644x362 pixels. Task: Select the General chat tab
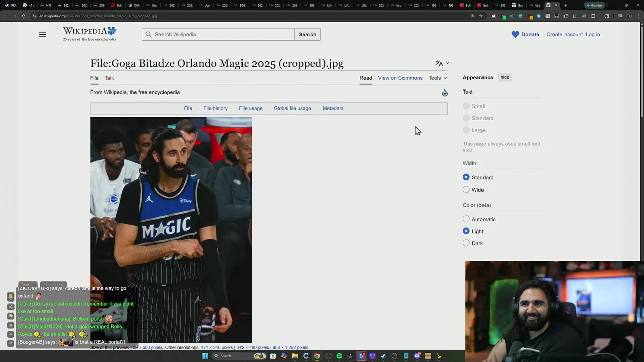pyautogui.click(x=28, y=284)
